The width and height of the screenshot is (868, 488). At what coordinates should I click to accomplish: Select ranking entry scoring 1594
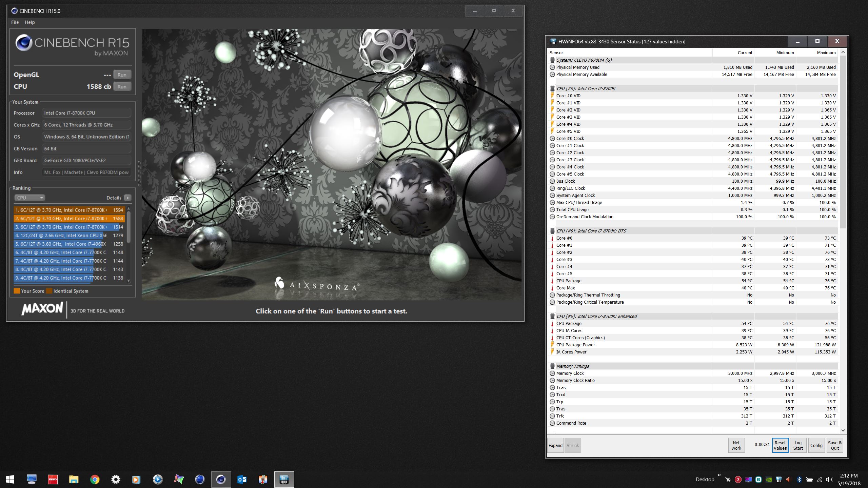point(70,210)
